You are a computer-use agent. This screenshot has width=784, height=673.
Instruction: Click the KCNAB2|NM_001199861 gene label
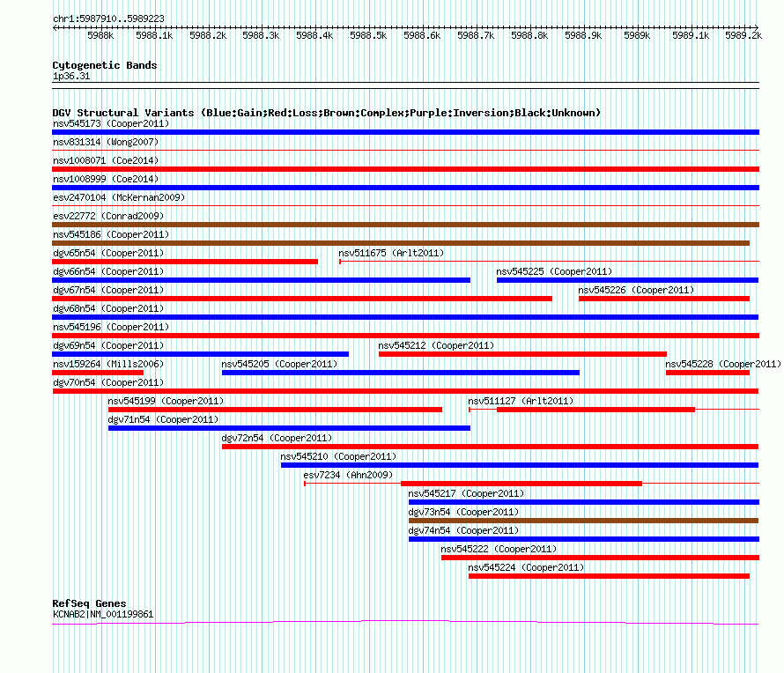point(103,614)
